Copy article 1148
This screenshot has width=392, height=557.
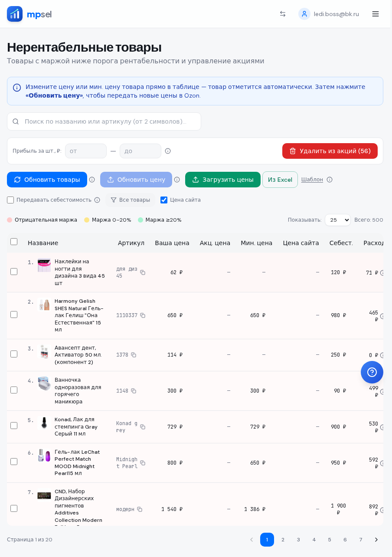(x=134, y=391)
